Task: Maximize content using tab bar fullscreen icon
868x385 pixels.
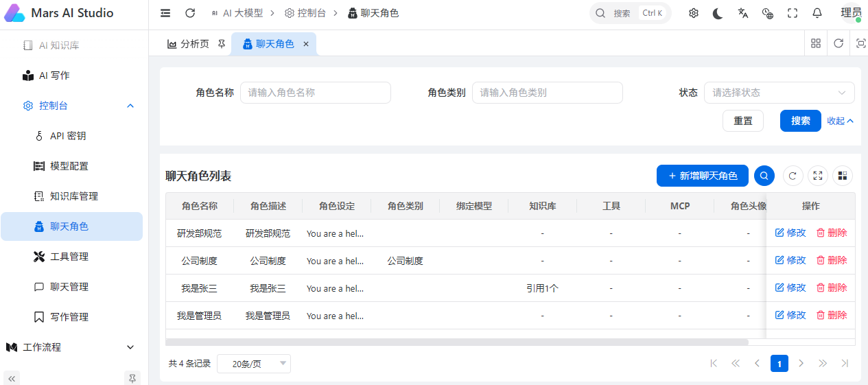Action: pos(860,43)
